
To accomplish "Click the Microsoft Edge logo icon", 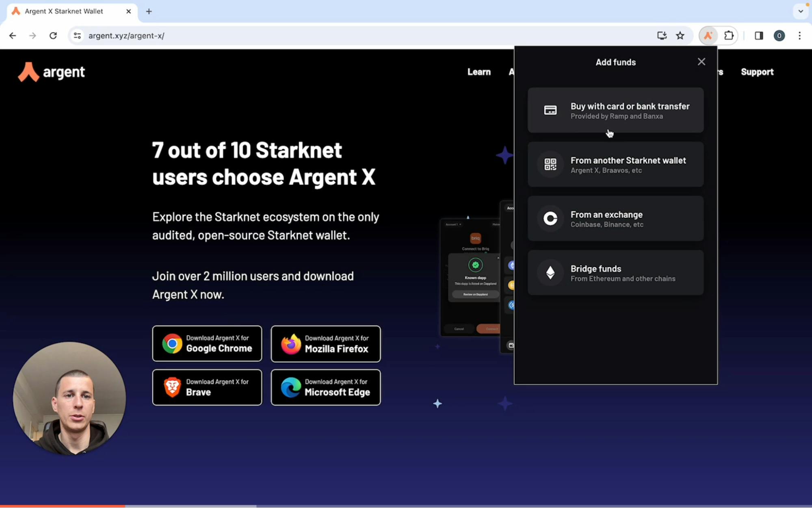I will click(x=291, y=387).
